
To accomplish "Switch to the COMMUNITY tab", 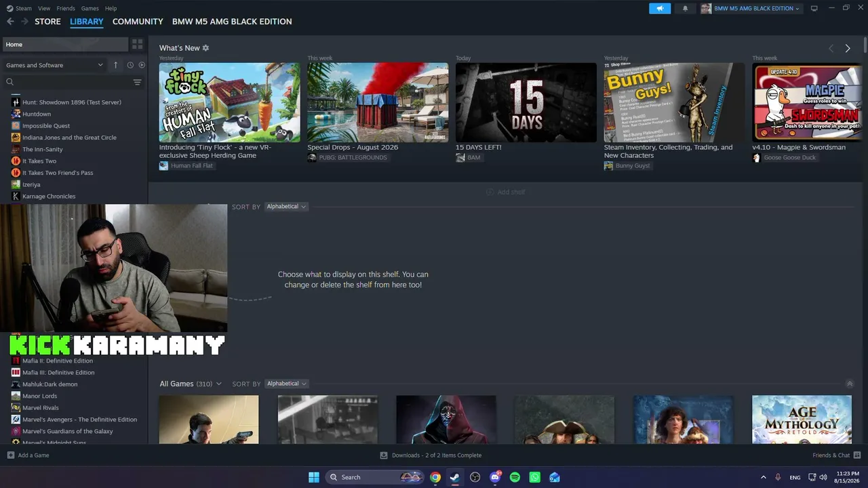I will pos(138,22).
